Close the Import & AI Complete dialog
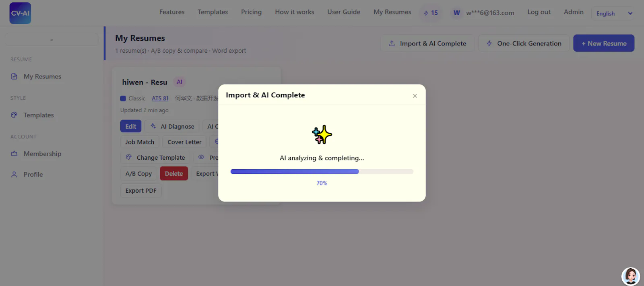Viewport: 644px width, 286px height. tap(415, 96)
